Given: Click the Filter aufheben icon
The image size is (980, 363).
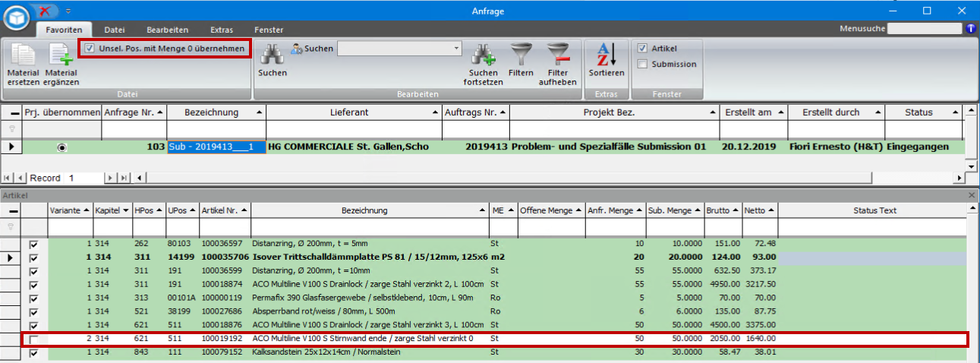Looking at the screenshot, I should 557,55.
